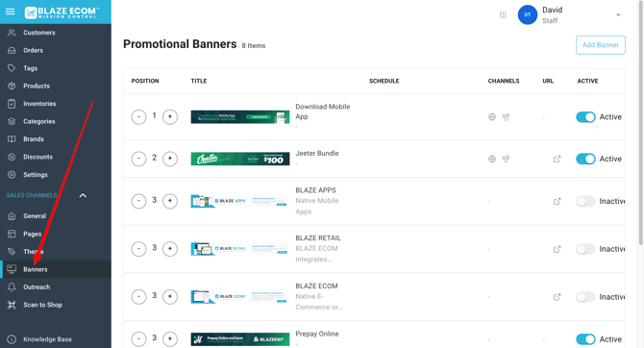
Task: Click the Products box icon
Action: point(12,86)
